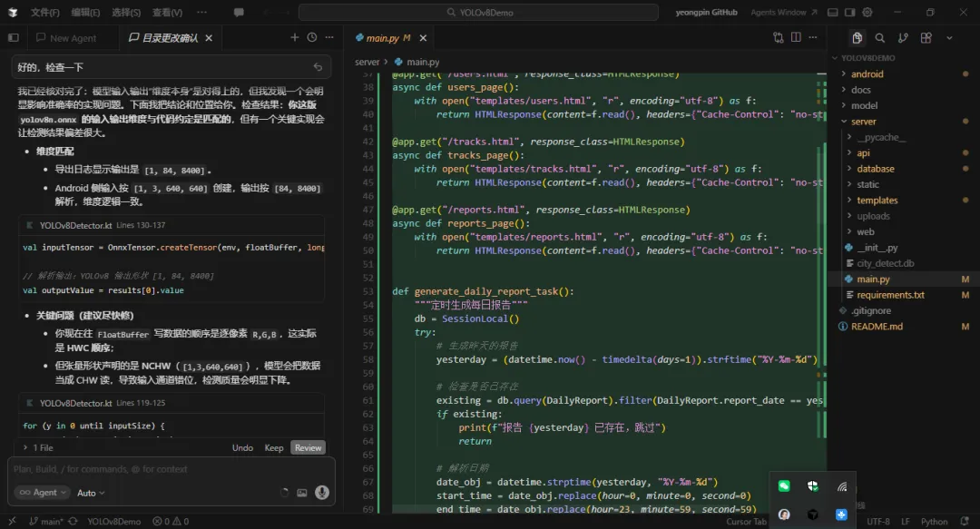The height and width of the screenshot is (529, 980).
Task: Open the Search view in sidebar
Action: point(879,38)
